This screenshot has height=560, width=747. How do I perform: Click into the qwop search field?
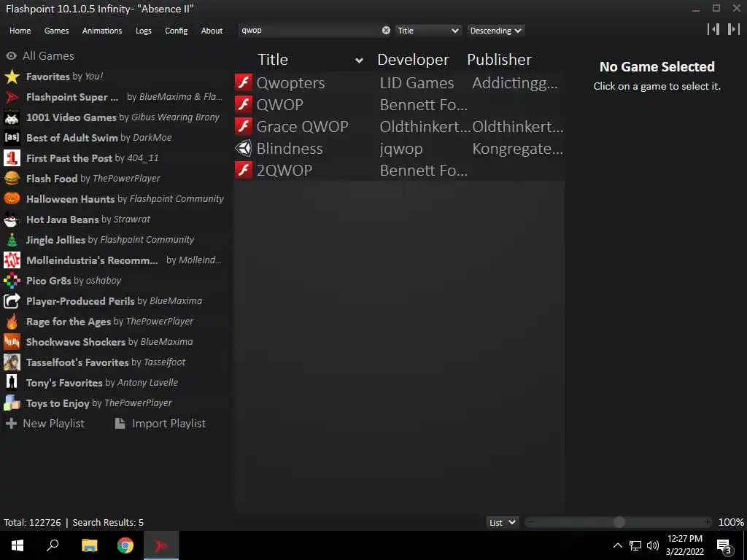[x=309, y=31]
